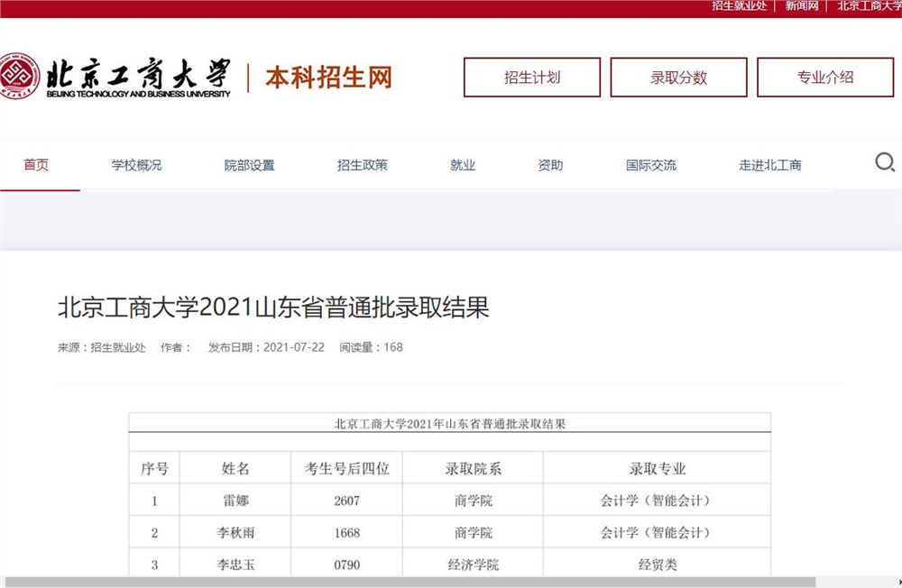
Task: Click the 来源：招生就业处 text
Action: click(x=101, y=347)
